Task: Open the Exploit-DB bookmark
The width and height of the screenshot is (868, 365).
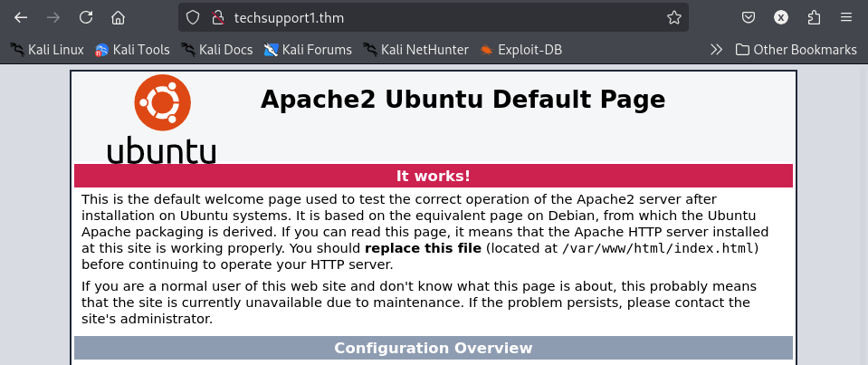Action: pyautogui.click(x=521, y=50)
